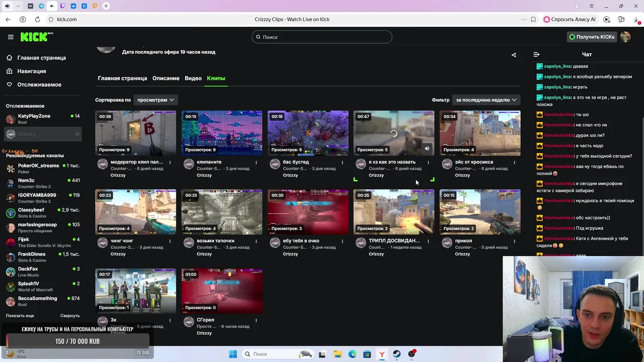This screenshot has height=362, width=644.
Task: Click 'Показать еще' under recommended channels
Action: (20, 316)
